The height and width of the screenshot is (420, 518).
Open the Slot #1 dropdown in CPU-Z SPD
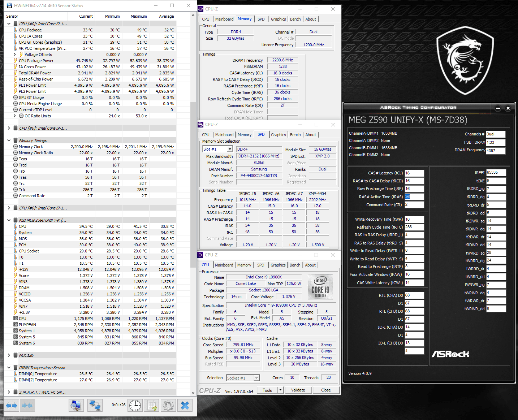click(230, 149)
